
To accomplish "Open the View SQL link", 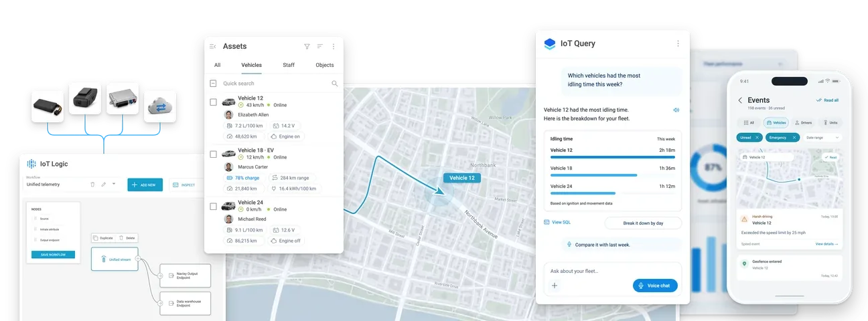I will [557, 222].
